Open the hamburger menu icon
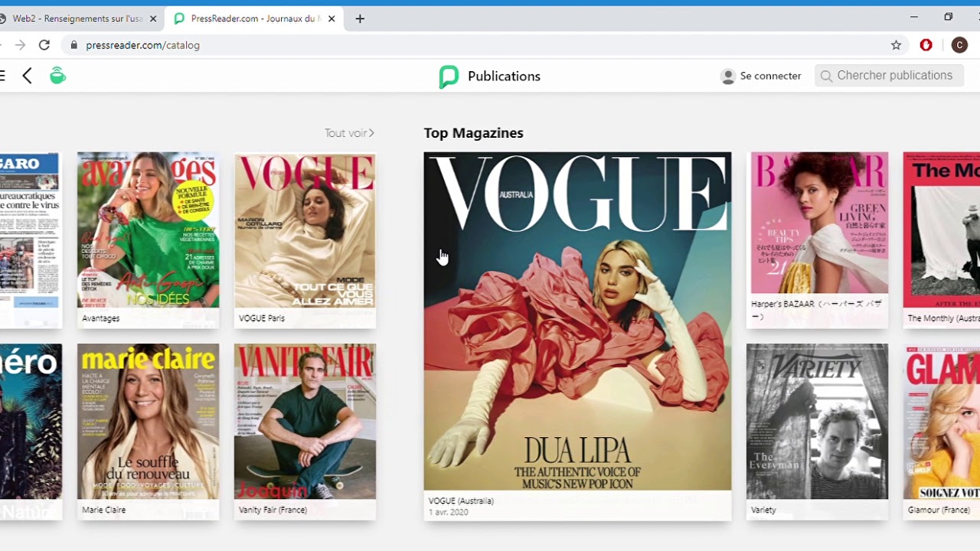The height and width of the screenshot is (551, 980). point(2,75)
